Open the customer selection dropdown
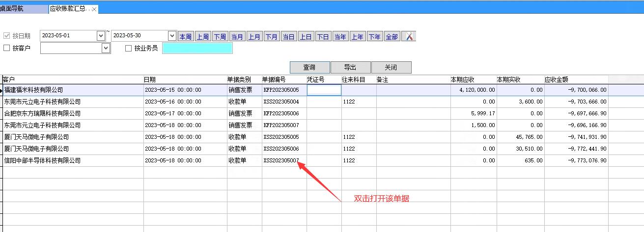This screenshot has height=232, width=644. pos(106,48)
